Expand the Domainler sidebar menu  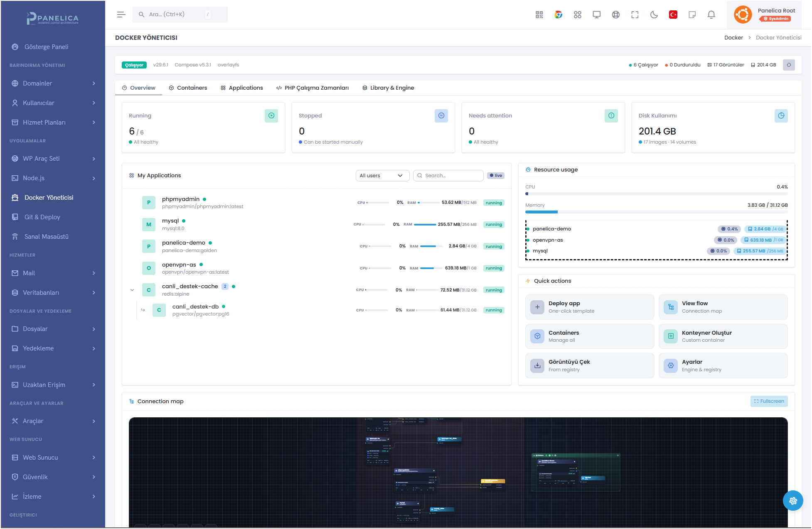coord(53,83)
